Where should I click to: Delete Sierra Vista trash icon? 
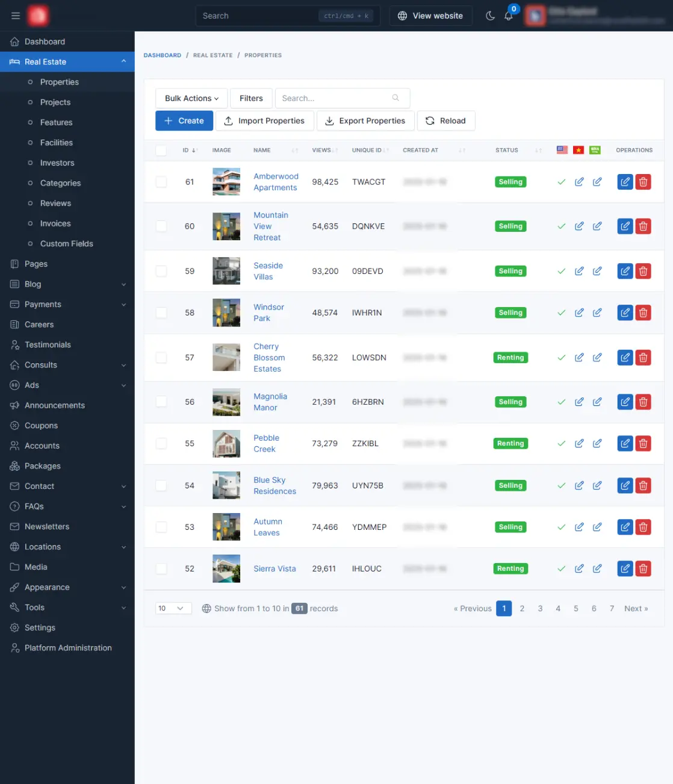click(x=643, y=568)
